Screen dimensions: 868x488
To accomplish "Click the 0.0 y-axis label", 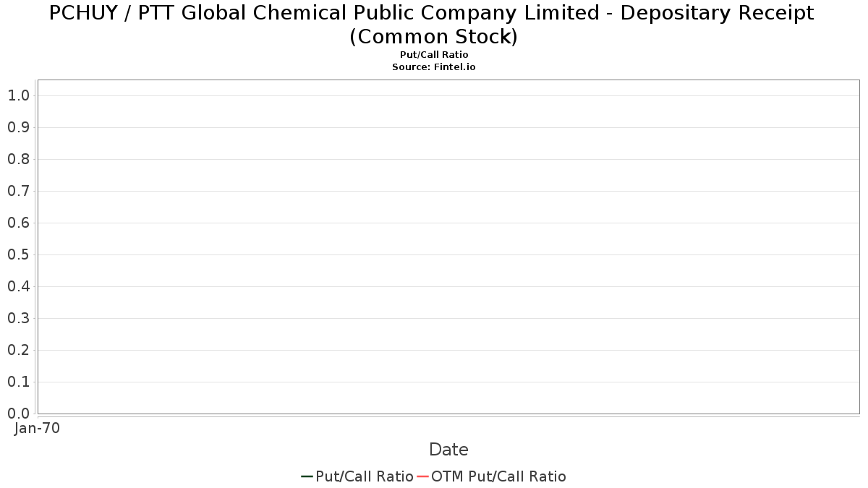I will [x=18, y=414].
